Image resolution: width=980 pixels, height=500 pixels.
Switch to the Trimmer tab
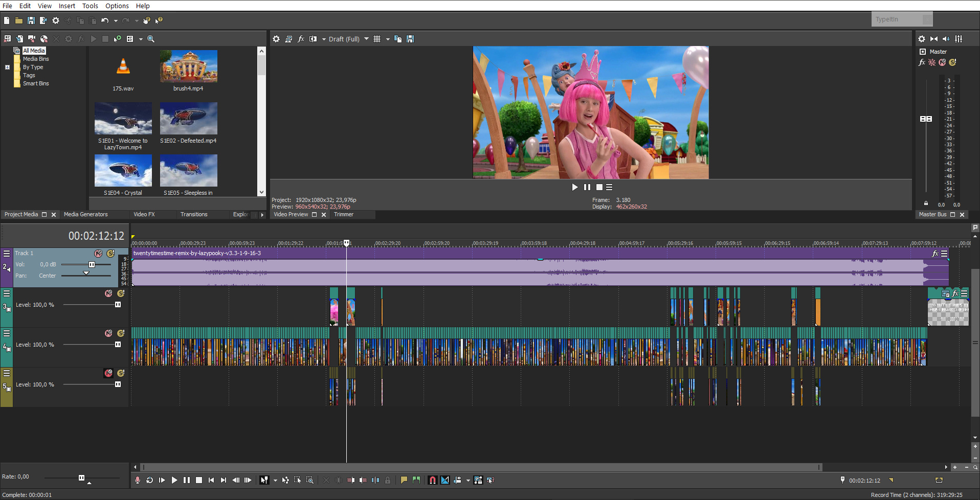click(344, 214)
